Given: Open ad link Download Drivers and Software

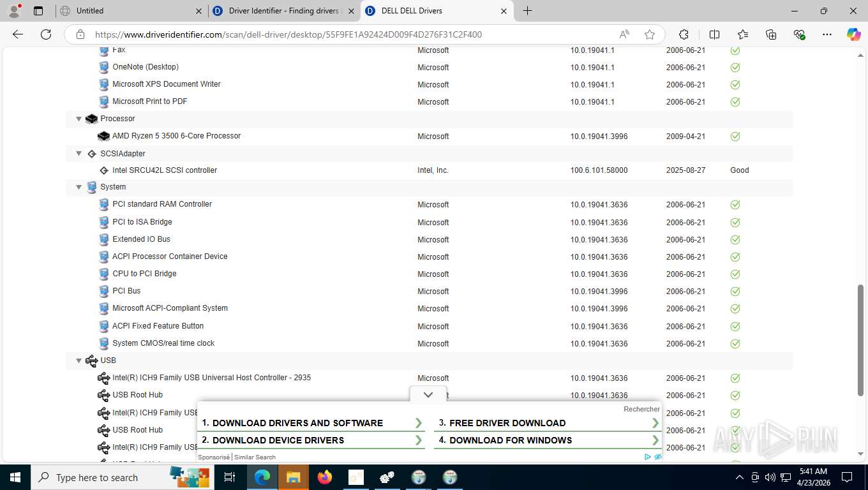Looking at the screenshot, I should click(x=312, y=423).
